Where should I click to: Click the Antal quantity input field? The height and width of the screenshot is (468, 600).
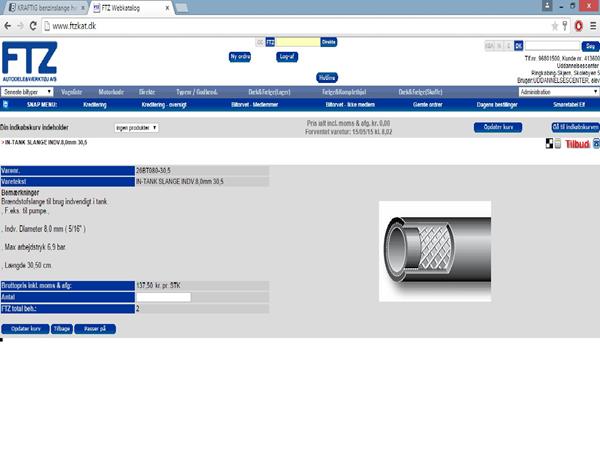162,297
